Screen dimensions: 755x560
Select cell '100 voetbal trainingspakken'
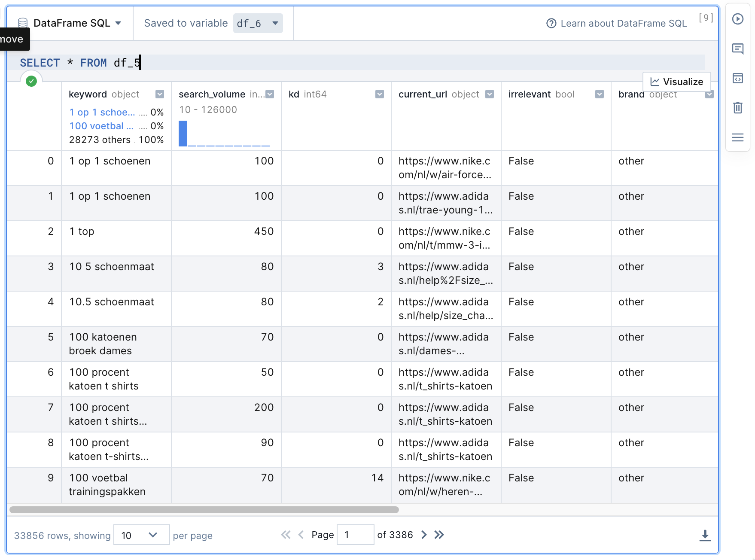116,485
